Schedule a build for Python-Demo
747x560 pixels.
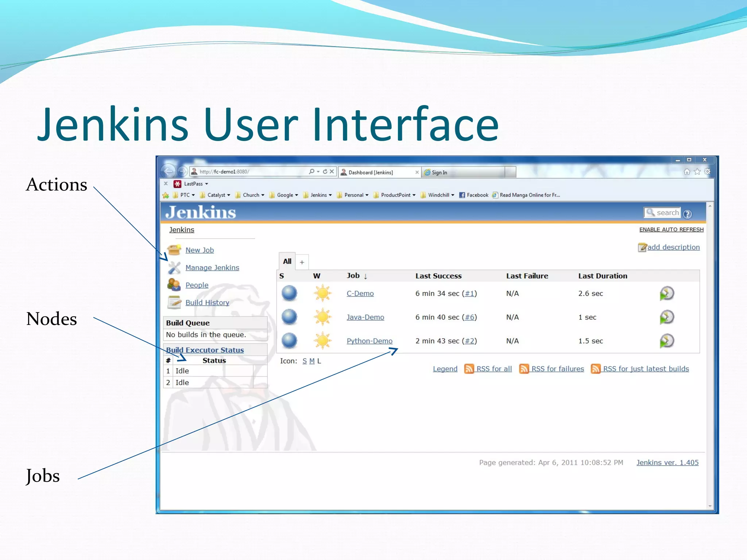667,341
